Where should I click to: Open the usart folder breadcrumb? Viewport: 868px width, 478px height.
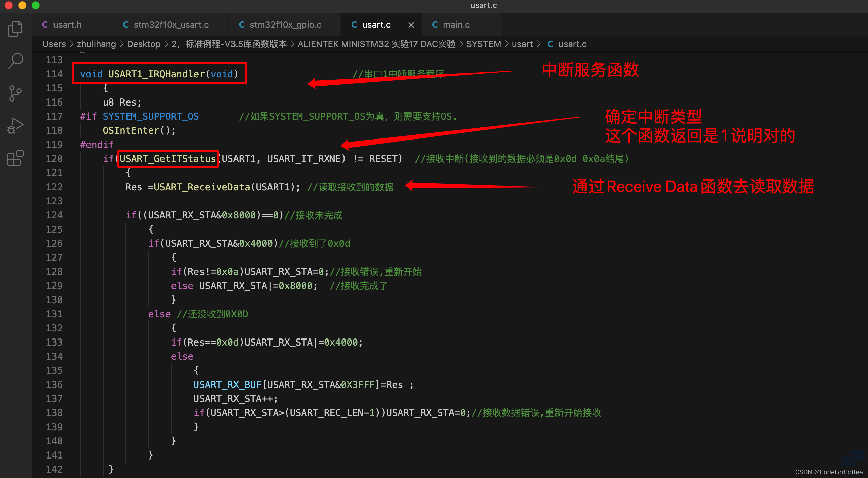522,44
